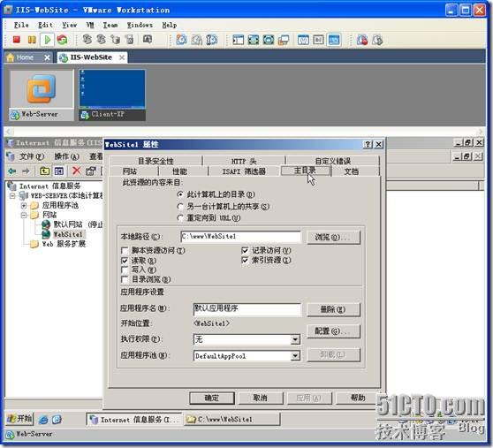Viewport: 493px width, 448px height.
Task: Switch to the 文档 tab
Action: (x=352, y=171)
